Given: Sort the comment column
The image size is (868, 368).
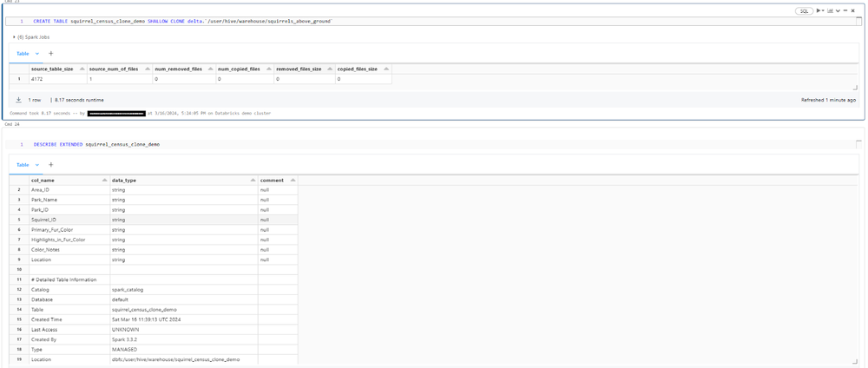Looking at the screenshot, I should pyautogui.click(x=293, y=180).
